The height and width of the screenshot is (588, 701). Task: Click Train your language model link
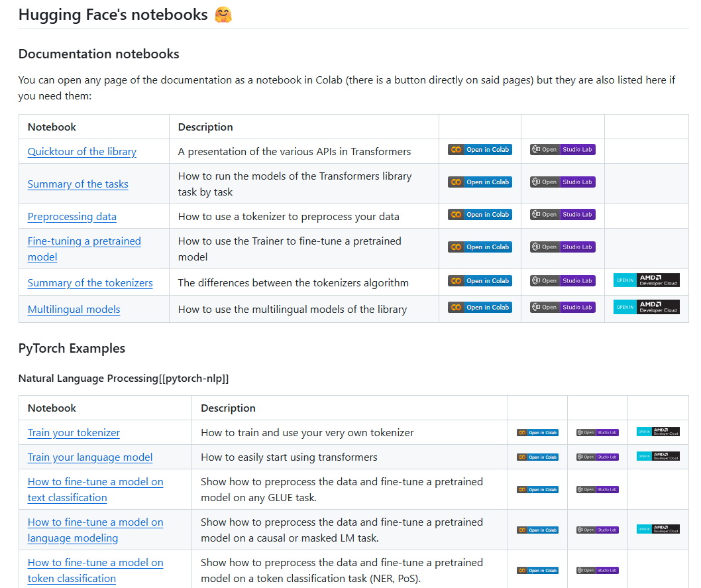tap(90, 457)
